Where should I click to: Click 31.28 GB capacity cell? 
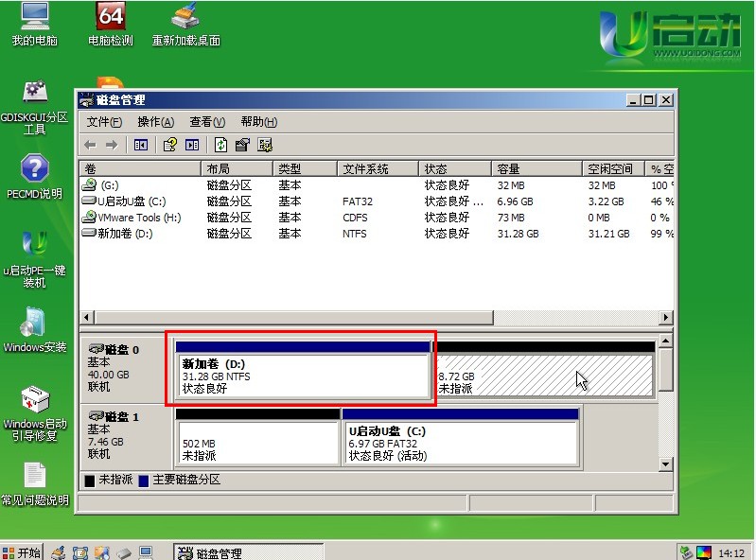[x=519, y=234]
